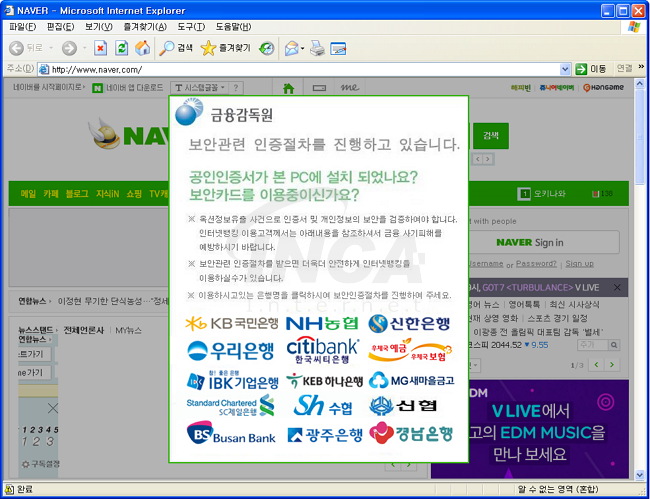Close the GOT7 V LIVE banner
Image resolution: width=650 pixels, height=499 pixels.
(617, 287)
